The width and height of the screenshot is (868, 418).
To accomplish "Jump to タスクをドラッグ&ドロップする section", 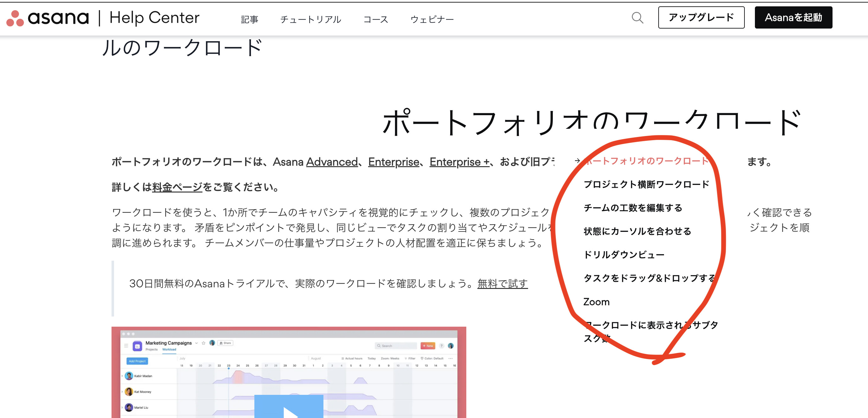I will click(x=650, y=278).
